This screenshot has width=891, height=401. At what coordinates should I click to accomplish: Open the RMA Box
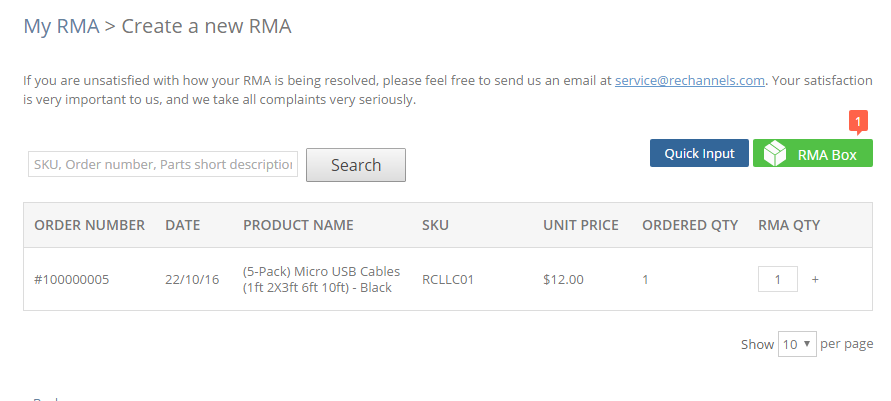tap(813, 153)
